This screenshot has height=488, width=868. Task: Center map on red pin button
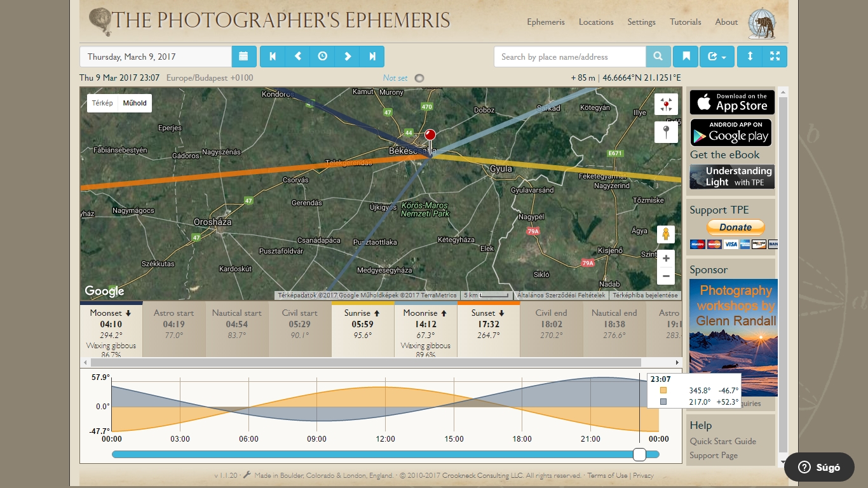[x=666, y=104]
